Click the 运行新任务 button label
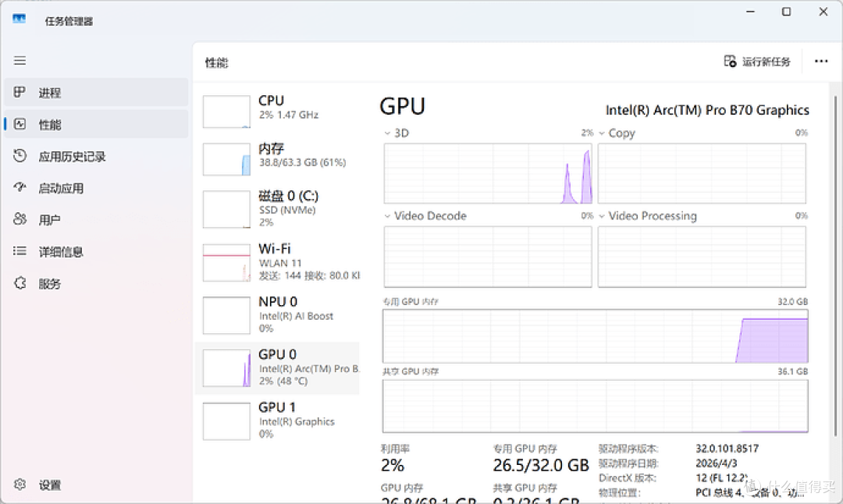843x504 pixels. (767, 62)
